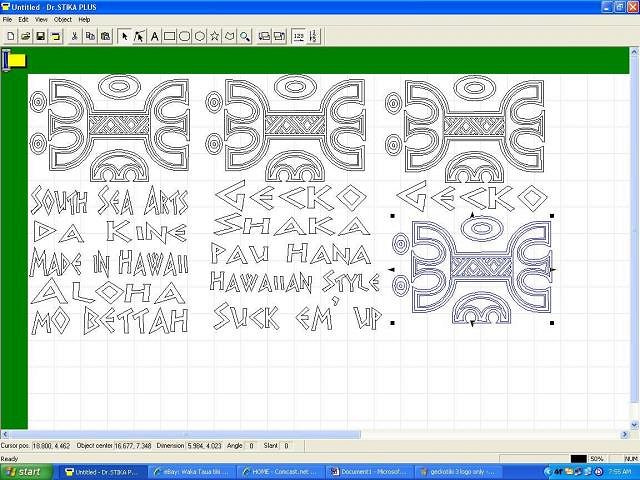Select the Text tool (letter A)
Viewport: 640px width, 480px height.
click(154, 36)
